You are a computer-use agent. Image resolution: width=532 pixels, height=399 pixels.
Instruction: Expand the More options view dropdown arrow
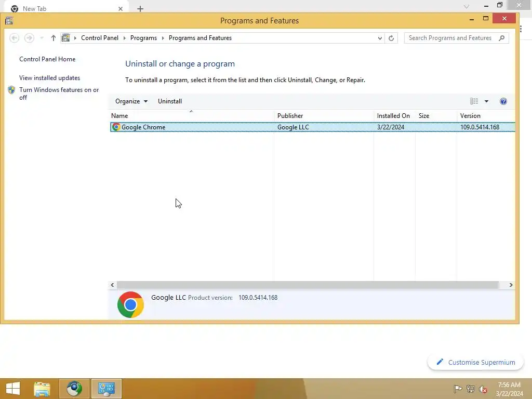486,101
